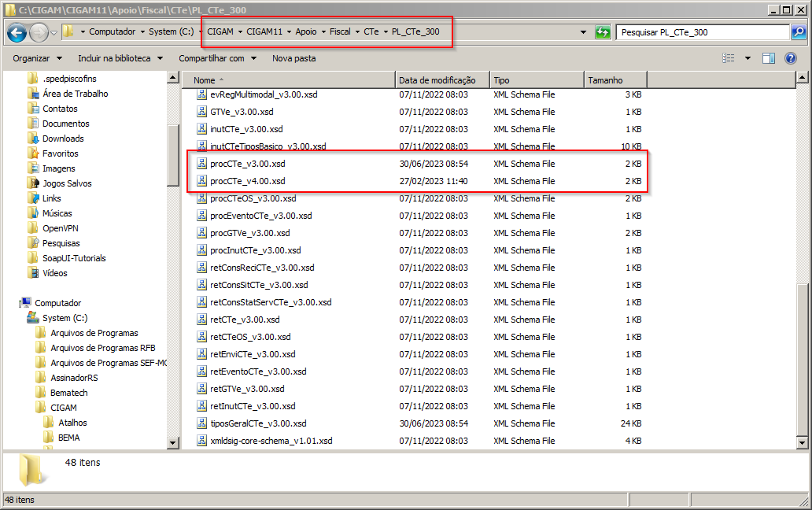
Task: Sort by the Tamanho column header
Action: [615, 80]
